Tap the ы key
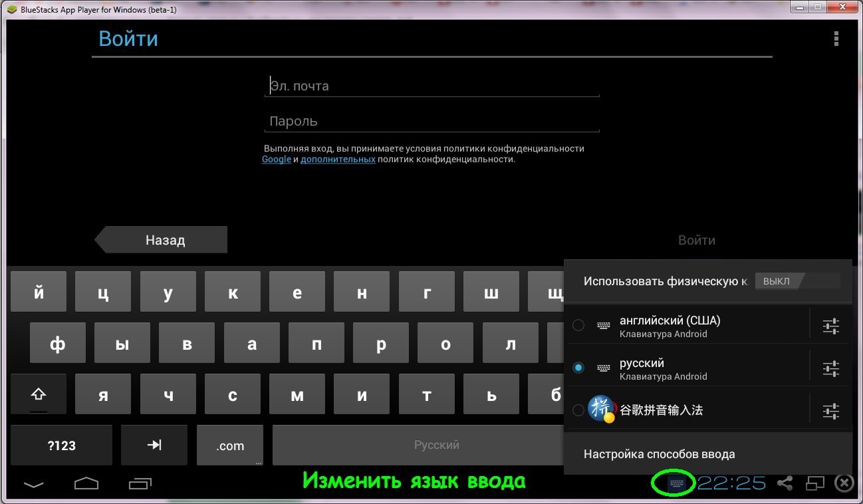Screen dimensions: 863x504 click(x=122, y=343)
